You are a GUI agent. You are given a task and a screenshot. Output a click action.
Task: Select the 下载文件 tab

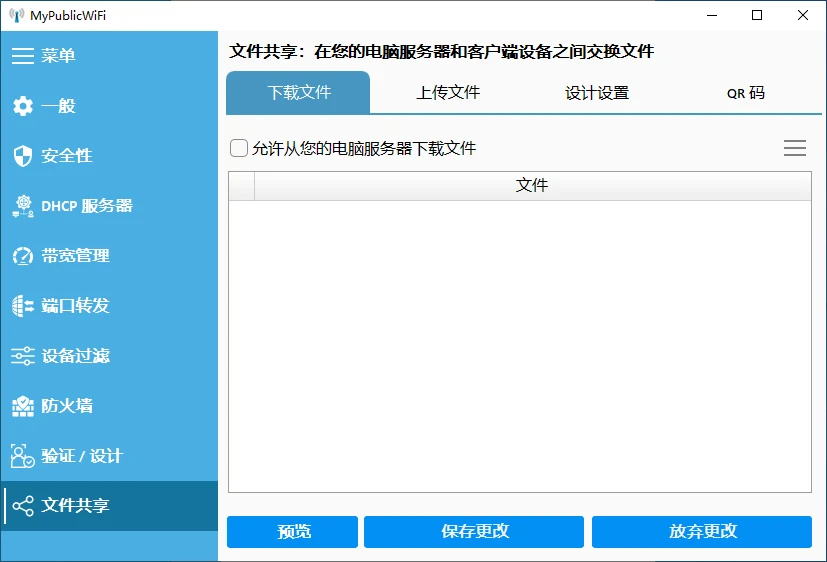coord(299,93)
